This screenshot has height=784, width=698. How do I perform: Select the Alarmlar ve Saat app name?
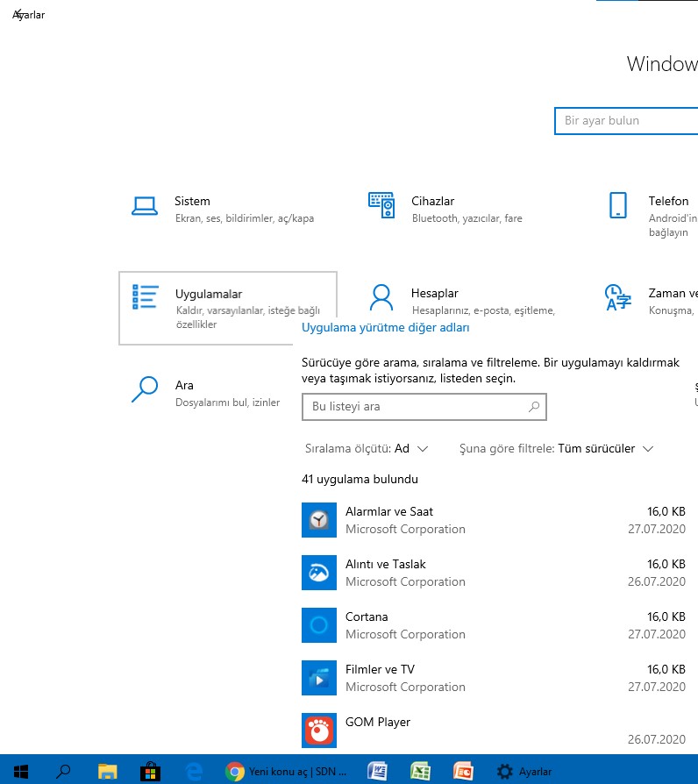[389, 511]
